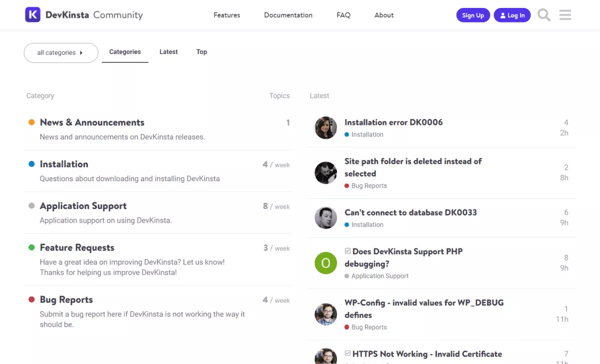Open topic Site path folder is deleted

pyautogui.click(x=413, y=167)
